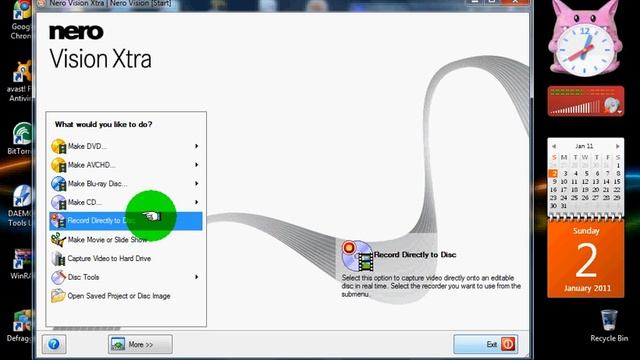The height and width of the screenshot is (360, 640).
Task: Expand the Disc Tools submenu arrow
Action: pos(197,277)
